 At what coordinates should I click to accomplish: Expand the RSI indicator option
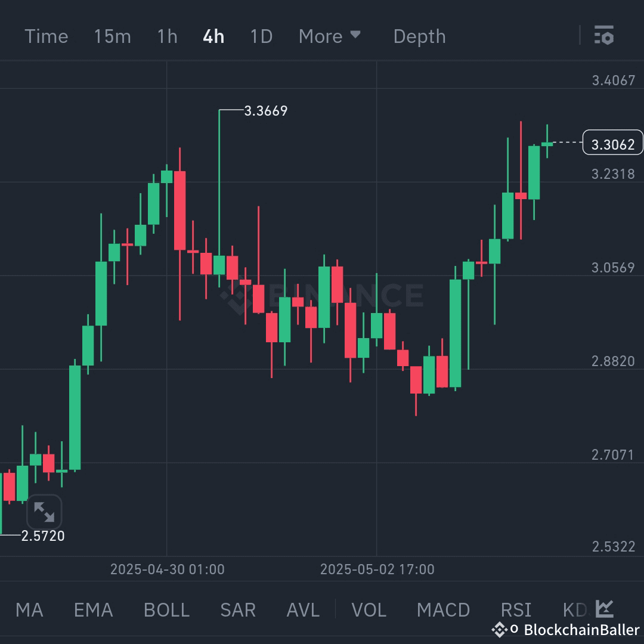516,610
